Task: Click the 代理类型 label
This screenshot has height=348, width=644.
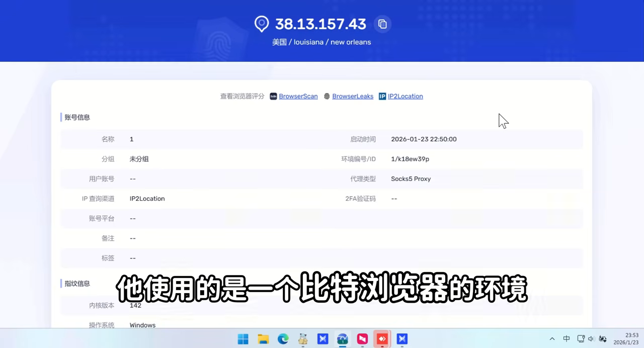Action: click(x=363, y=179)
